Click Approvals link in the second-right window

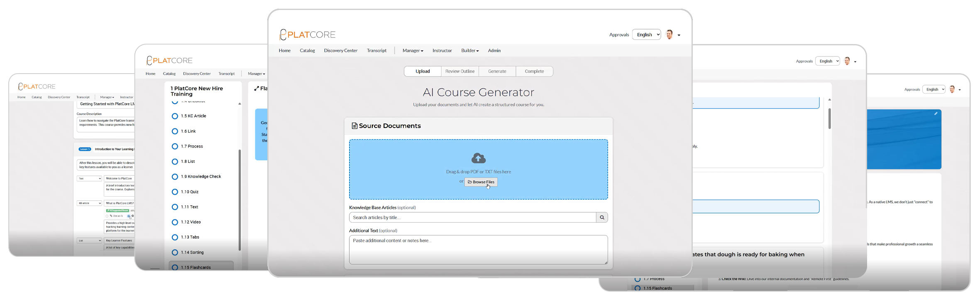804,61
